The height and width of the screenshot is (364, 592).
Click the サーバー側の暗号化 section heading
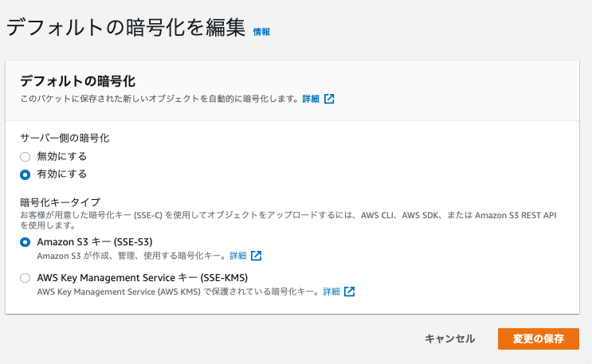coord(65,139)
